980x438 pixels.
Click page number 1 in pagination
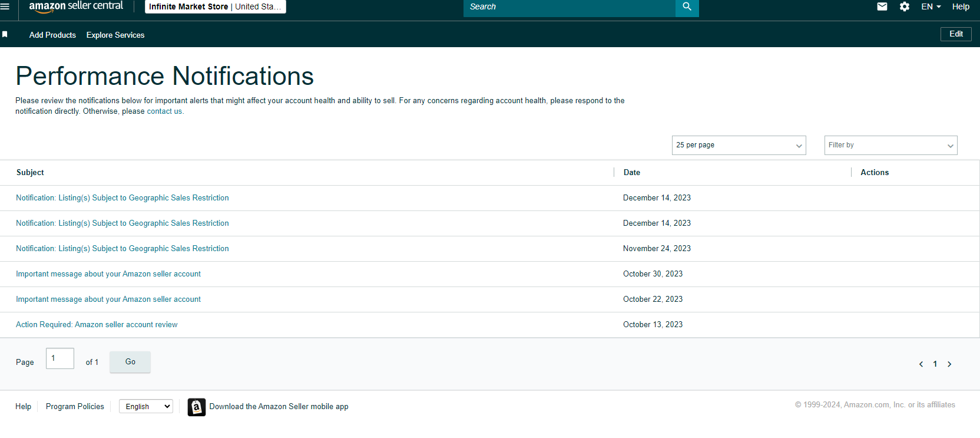[935, 364]
